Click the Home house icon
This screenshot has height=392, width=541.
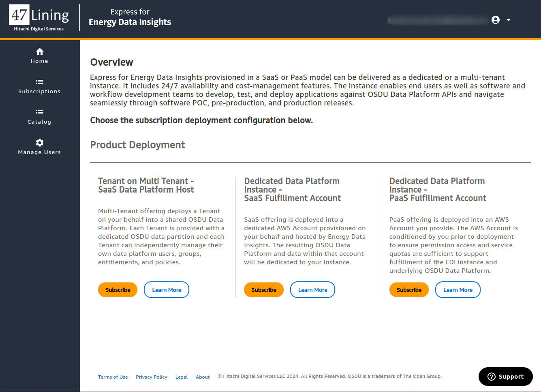click(x=39, y=51)
